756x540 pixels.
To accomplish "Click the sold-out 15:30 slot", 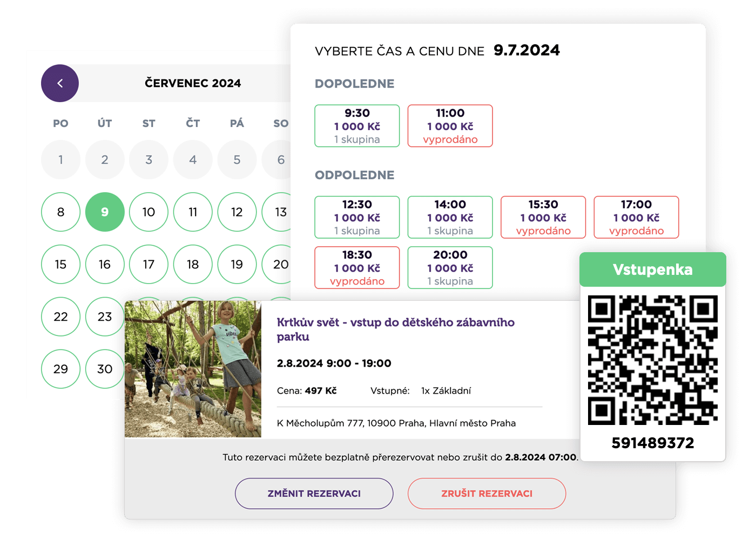I will [543, 217].
